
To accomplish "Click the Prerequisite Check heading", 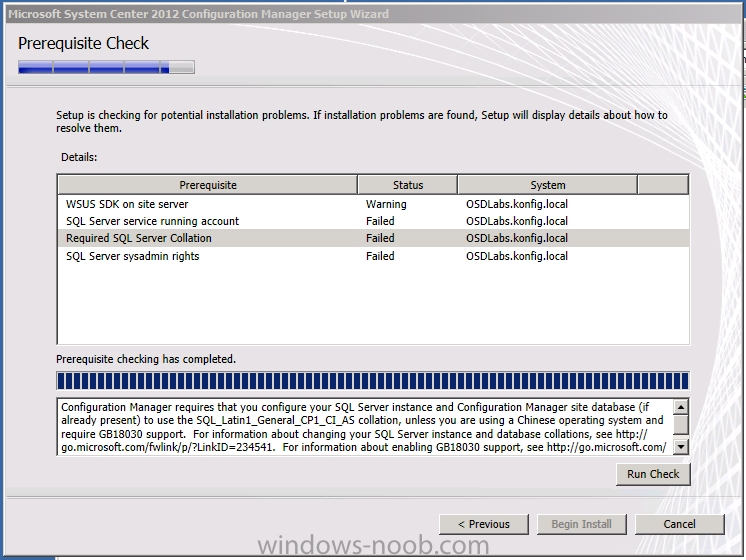I will pyautogui.click(x=83, y=43).
